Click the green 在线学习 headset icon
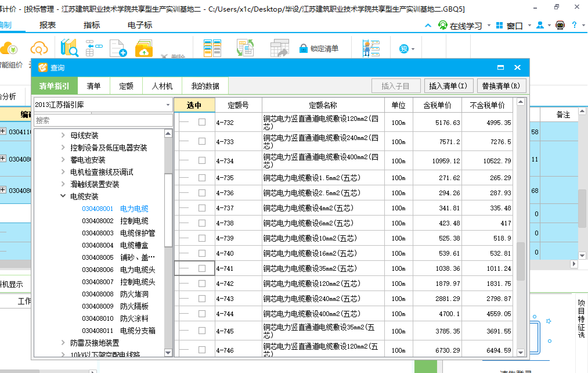Screen dimensions: 588x373 443,26
